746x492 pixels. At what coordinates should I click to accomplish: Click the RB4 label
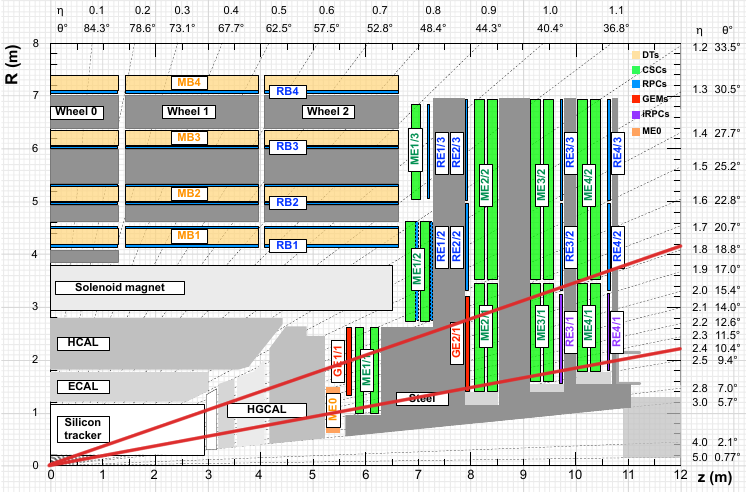[288, 91]
